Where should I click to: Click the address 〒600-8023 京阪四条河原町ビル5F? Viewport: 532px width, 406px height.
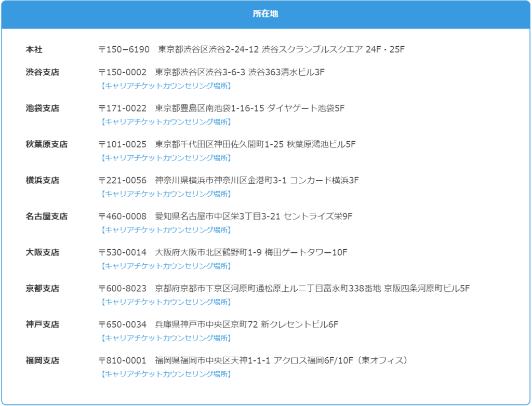tap(284, 288)
